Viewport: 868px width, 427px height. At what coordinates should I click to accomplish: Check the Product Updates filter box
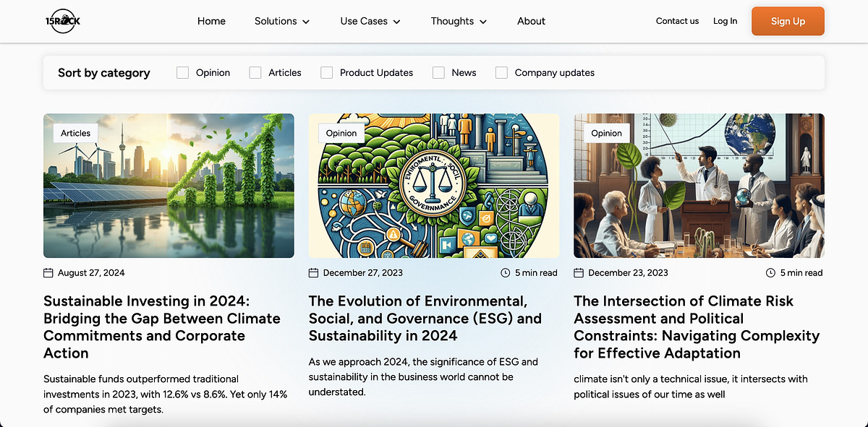327,73
